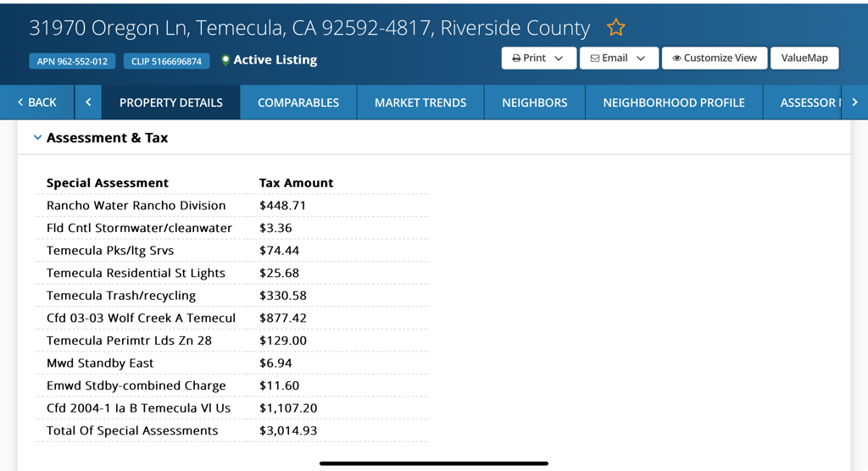
Task: Switch to the Comparables tab
Action: tap(298, 103)
